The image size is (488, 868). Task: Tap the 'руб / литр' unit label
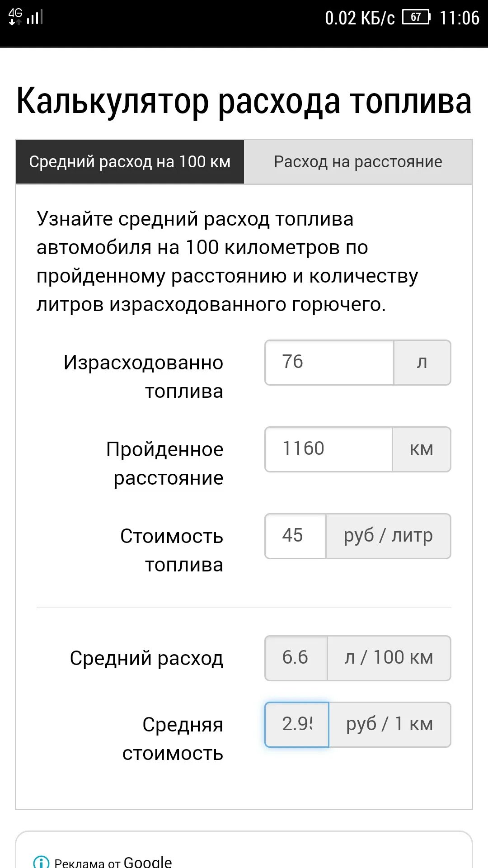coord(388,536)
